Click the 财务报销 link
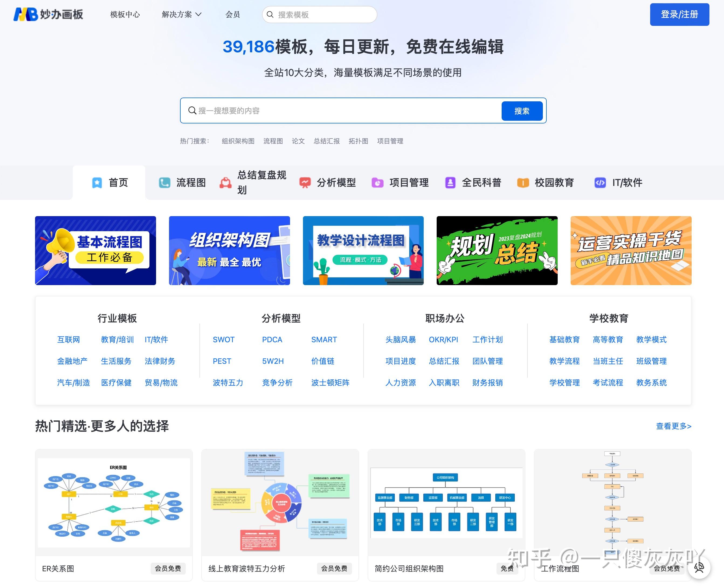The image size is (724, 588). pos(488,383)
